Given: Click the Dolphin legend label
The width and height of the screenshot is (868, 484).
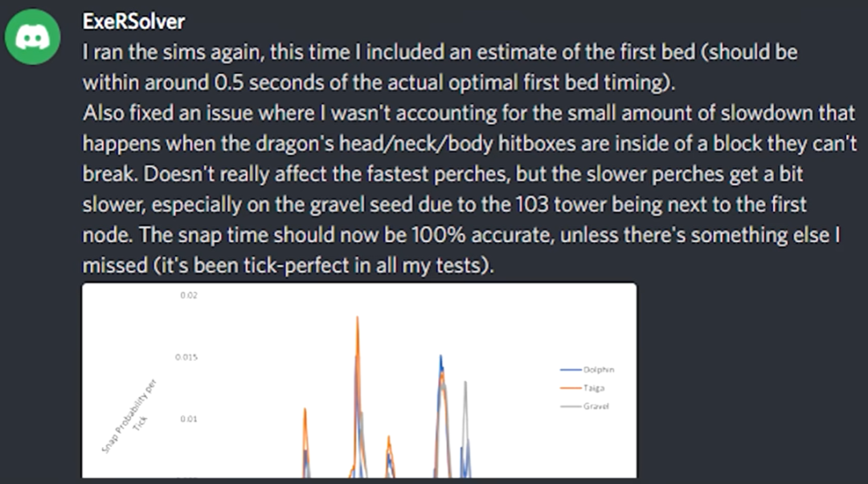Looking at the screenshot, I should [599, 370].
